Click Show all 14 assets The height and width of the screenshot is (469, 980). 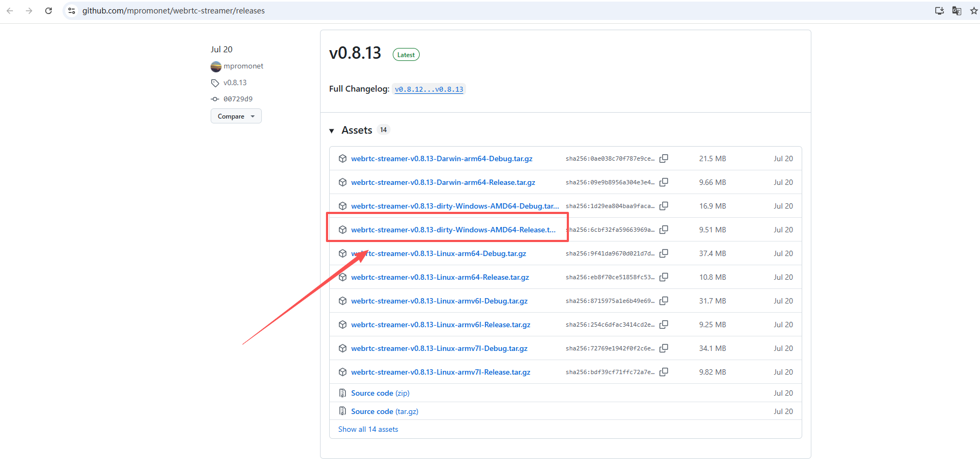point(369,429)
